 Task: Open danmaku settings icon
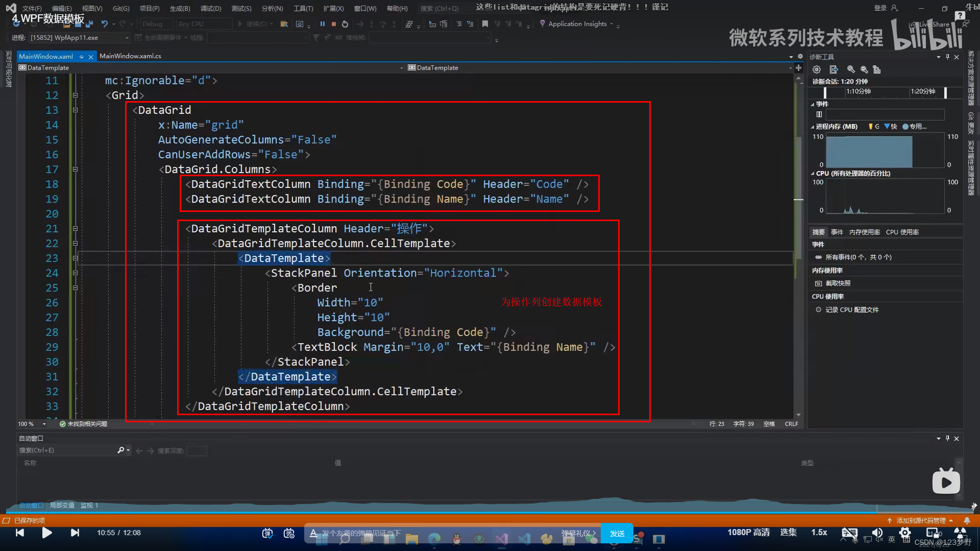click(289, 533)
